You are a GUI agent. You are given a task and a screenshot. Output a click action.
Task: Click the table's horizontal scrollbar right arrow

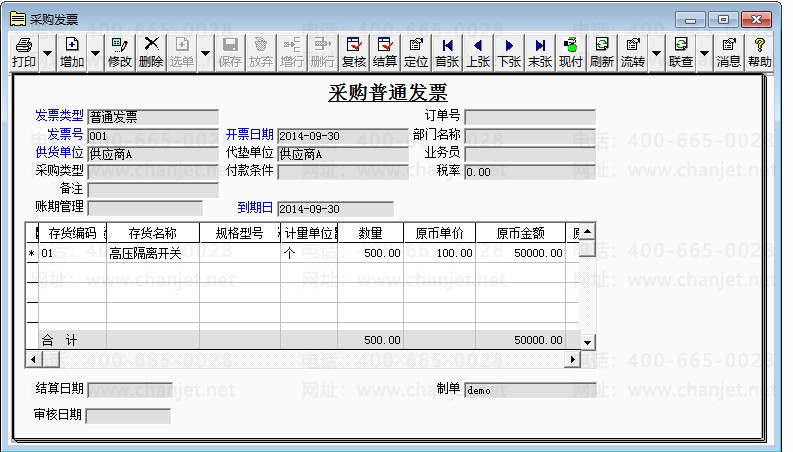click(572, 359)
